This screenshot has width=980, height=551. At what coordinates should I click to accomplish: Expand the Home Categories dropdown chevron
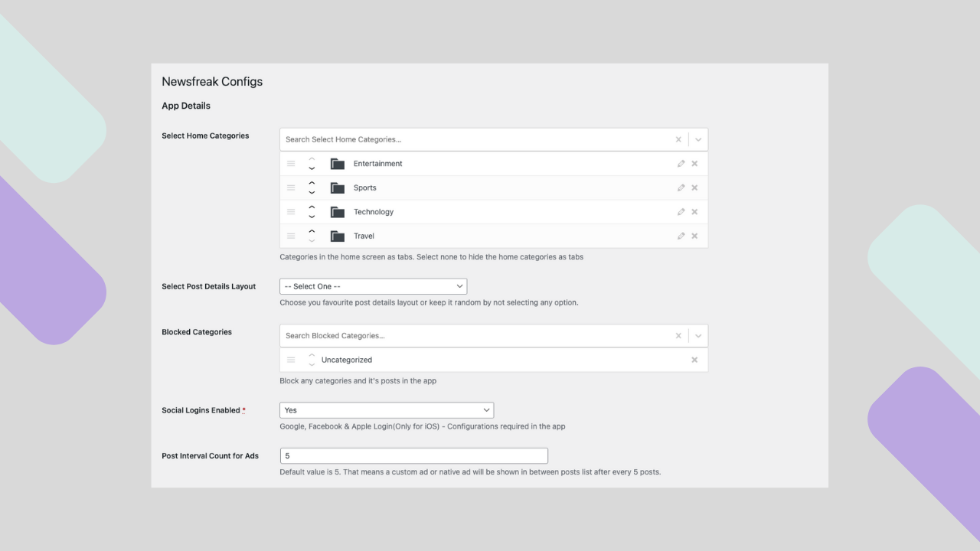pyautogui.click(x=698, y=139)
